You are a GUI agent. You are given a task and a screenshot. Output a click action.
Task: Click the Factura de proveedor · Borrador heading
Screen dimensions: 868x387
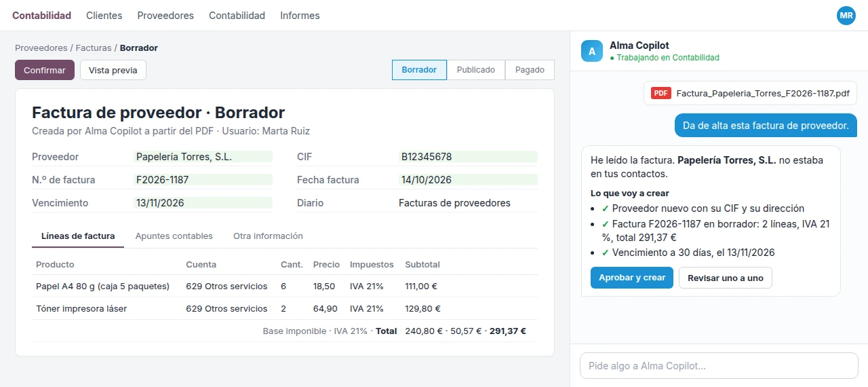(x=158, y=113)
